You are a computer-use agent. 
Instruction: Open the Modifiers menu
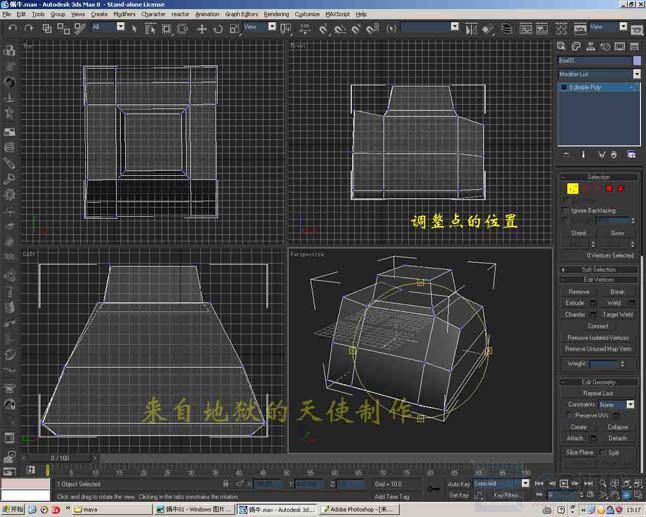(124, 14)
